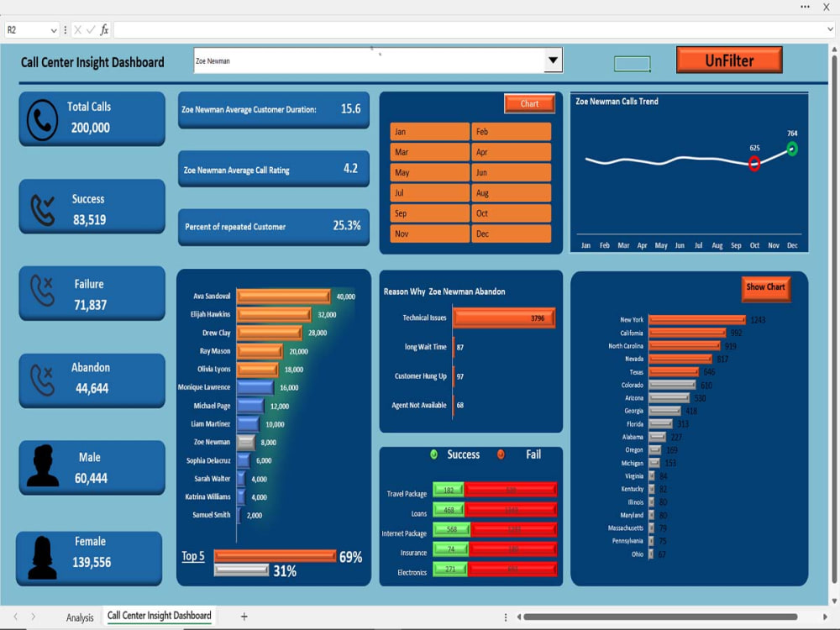Click the Zoe Newman grey 8,000 bar
840x630 pixels.
[246, 442]
